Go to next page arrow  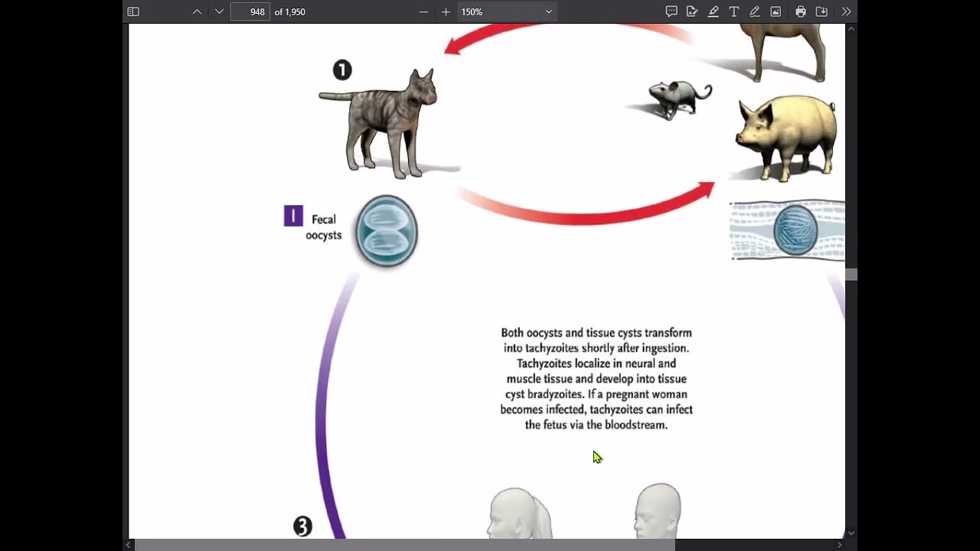point(219,11)
